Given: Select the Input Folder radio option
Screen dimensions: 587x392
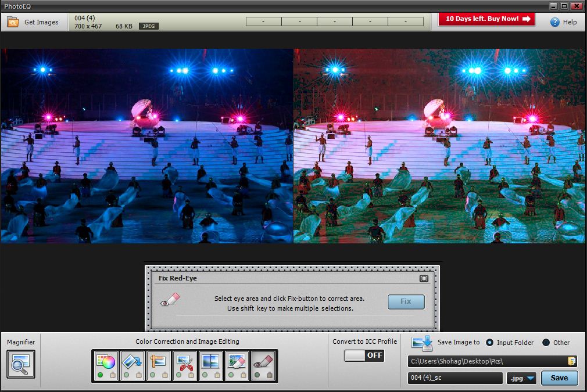Looking at the screenshot, I should 489,343.
